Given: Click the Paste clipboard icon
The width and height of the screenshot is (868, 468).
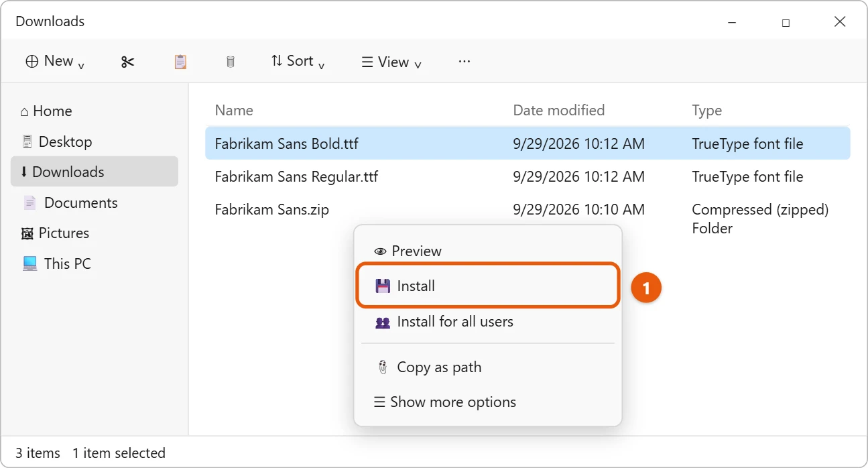Looking at the screenshot, I should [x=180, y=62].
